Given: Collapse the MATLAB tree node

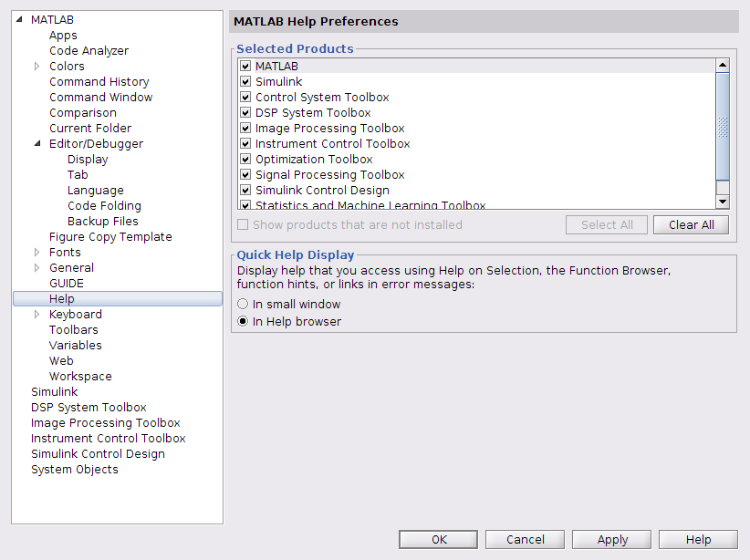Looking at the screenshot, I should 19,19.
